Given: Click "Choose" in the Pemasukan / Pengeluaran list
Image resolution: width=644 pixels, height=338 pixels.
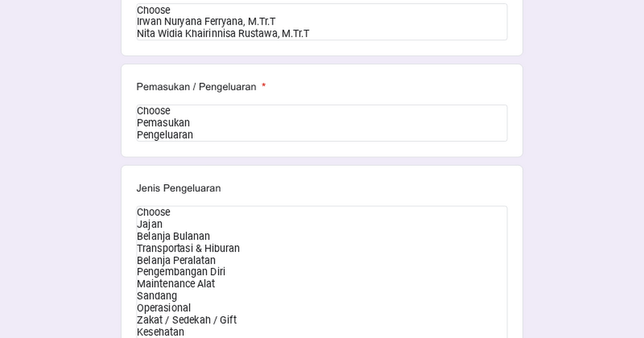Looking at the screenshot, I should click(153, 111).
